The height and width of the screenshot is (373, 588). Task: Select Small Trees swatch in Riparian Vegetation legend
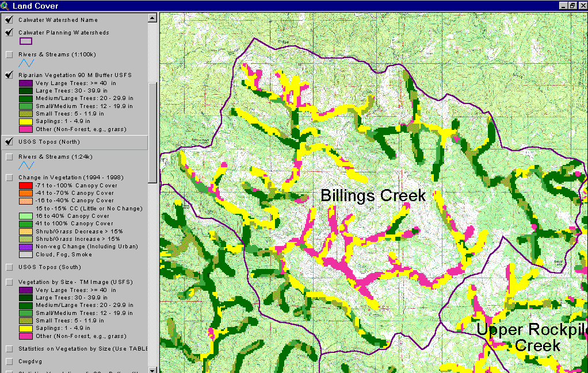pyautogui.click(x=25, y=114)
